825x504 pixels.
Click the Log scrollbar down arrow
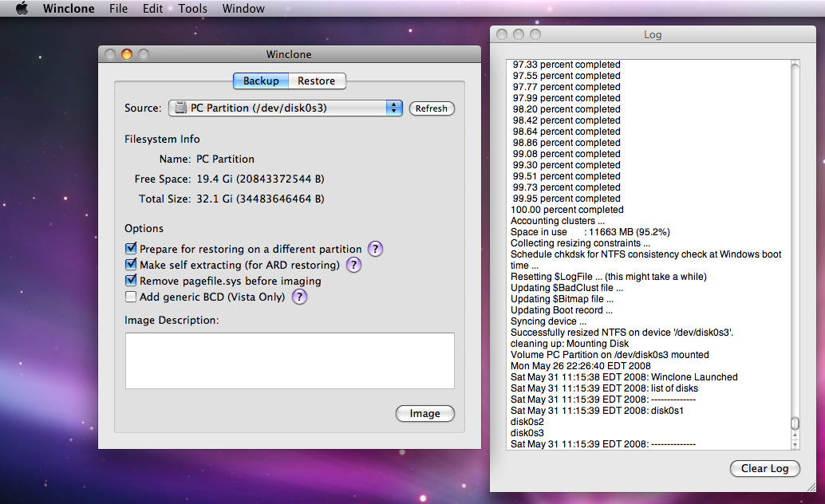[795, 445]
